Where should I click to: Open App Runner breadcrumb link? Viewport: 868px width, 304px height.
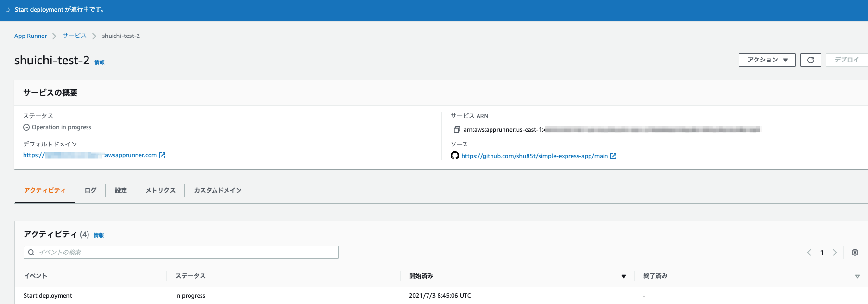click(x=31, y=36)
